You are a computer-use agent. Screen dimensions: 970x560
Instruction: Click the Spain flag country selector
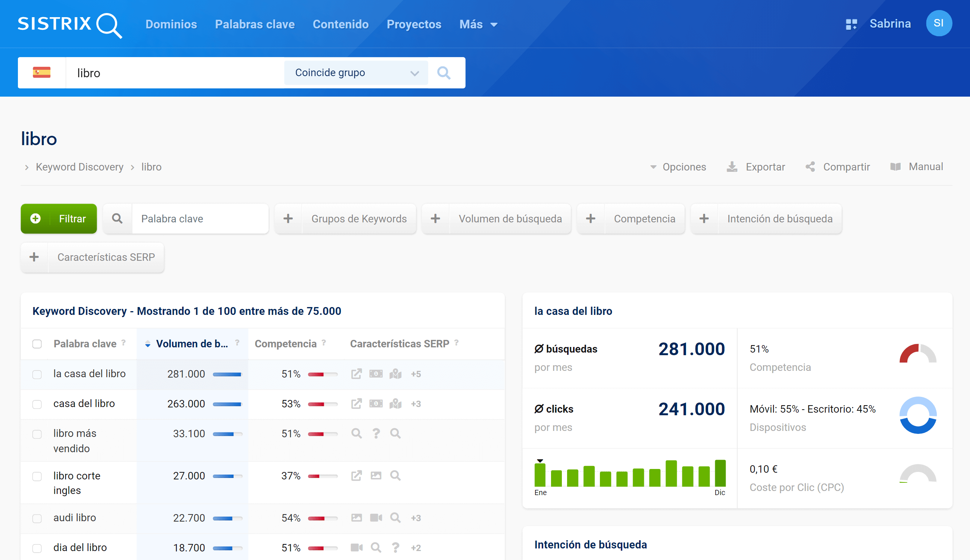(x=41, y=73)
